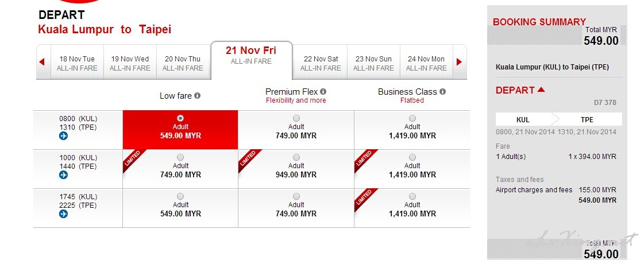Click the info icon next to Low fare
The image size is (644, 260).
197,95
